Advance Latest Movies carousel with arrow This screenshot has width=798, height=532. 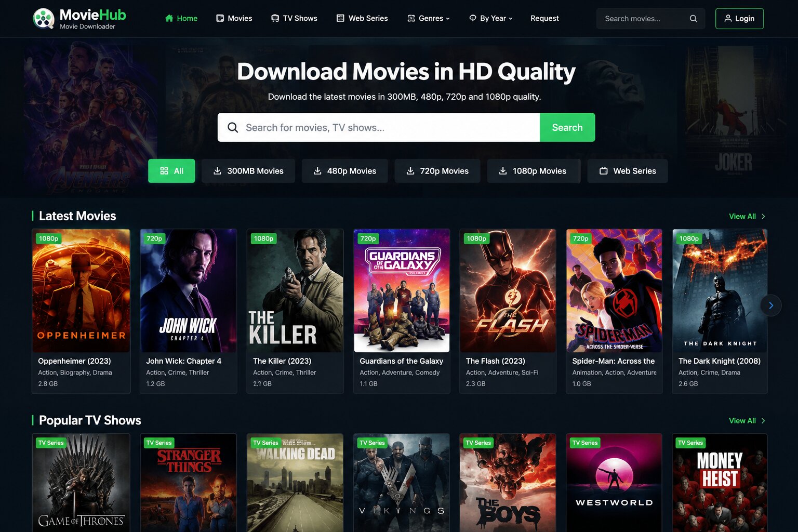coord(771,305)
